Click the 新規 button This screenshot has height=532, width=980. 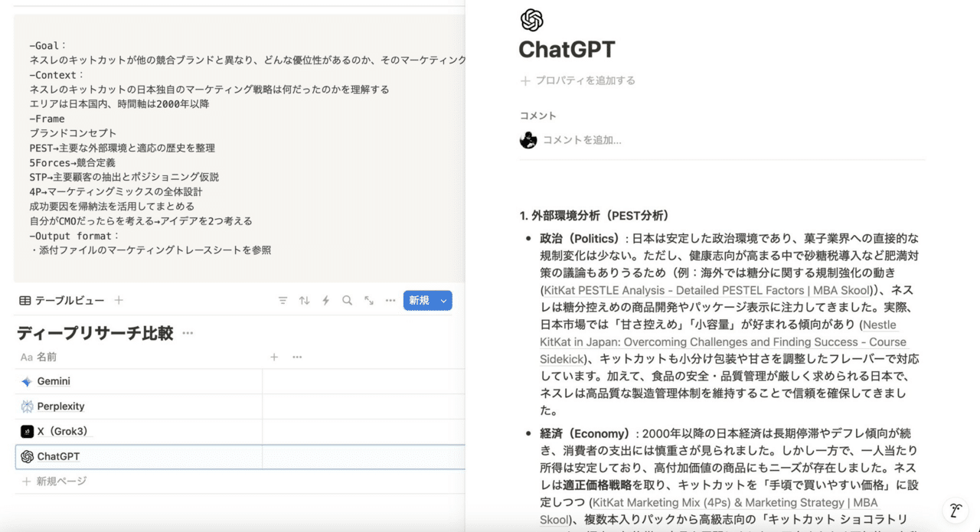tap(419, 301)
